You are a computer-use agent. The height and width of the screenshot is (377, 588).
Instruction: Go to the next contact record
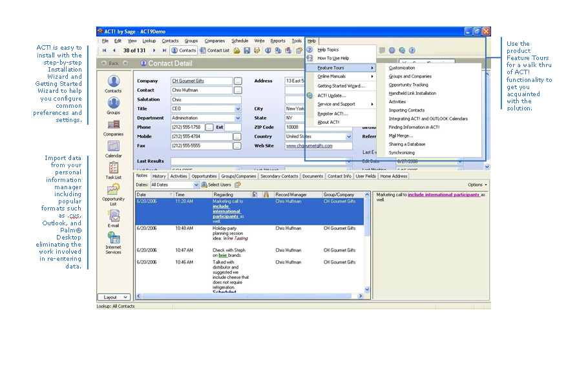[154, 50]
